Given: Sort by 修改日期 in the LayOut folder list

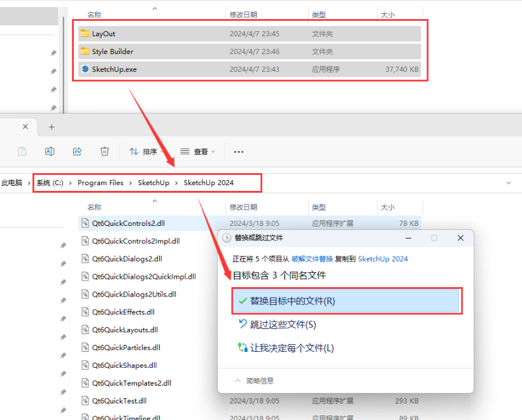Looking at the screenshot, I should 243,15.
